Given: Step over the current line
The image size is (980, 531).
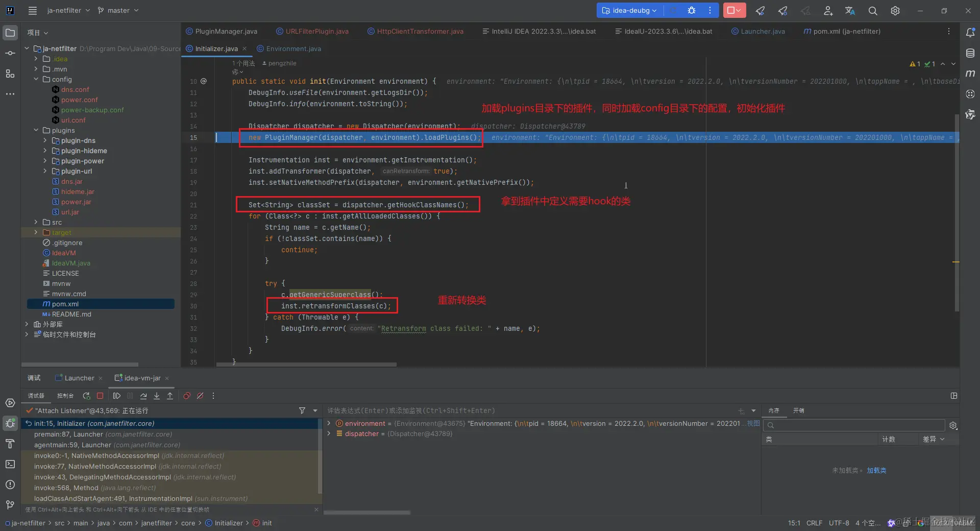Looking at the screenshot, I should (143, 396).
